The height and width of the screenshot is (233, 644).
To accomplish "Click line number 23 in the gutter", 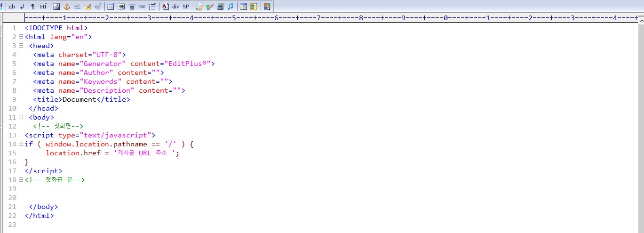I will pyautogui.click(x=12, y=225).
